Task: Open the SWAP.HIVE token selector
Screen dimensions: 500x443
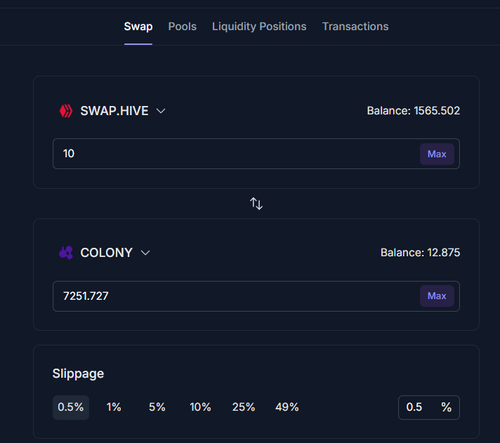Action: [x=112, y=111]
